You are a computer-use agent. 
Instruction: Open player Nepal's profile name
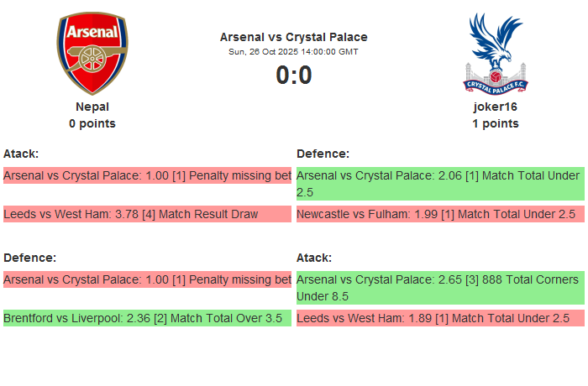[x=92, y=107]
